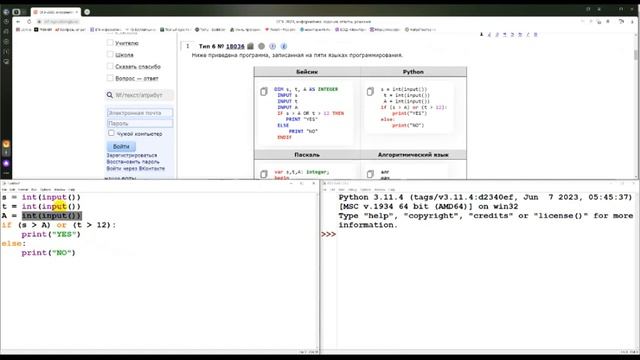This screenshot has width=640, height=360.
Task: Open the Зарегистрироваться link
Action: point(132,155)
